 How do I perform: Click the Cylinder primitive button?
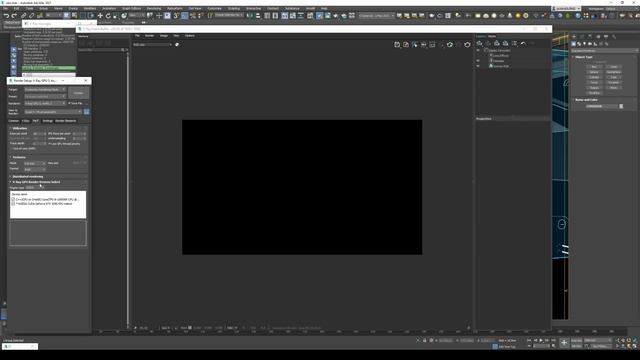pos(594,77)
